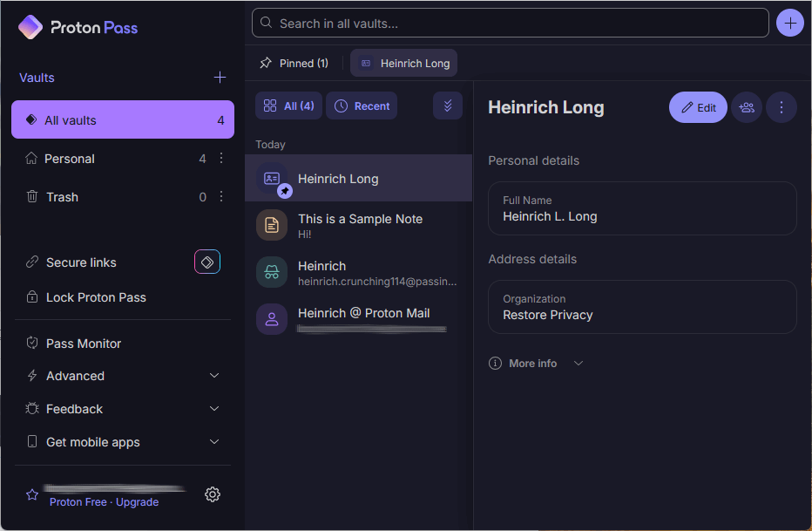Click Full Name field Heinrich L. Long
The height and width of the screenshot is (531, 812).
642,208
